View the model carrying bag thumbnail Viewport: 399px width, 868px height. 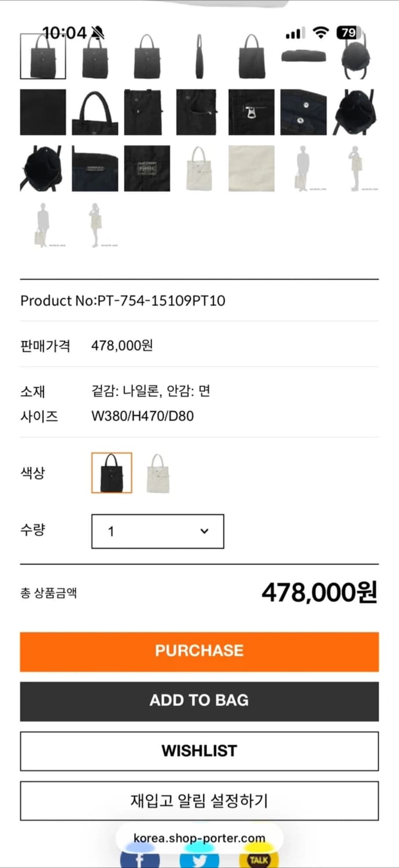(x=303, y=169)
